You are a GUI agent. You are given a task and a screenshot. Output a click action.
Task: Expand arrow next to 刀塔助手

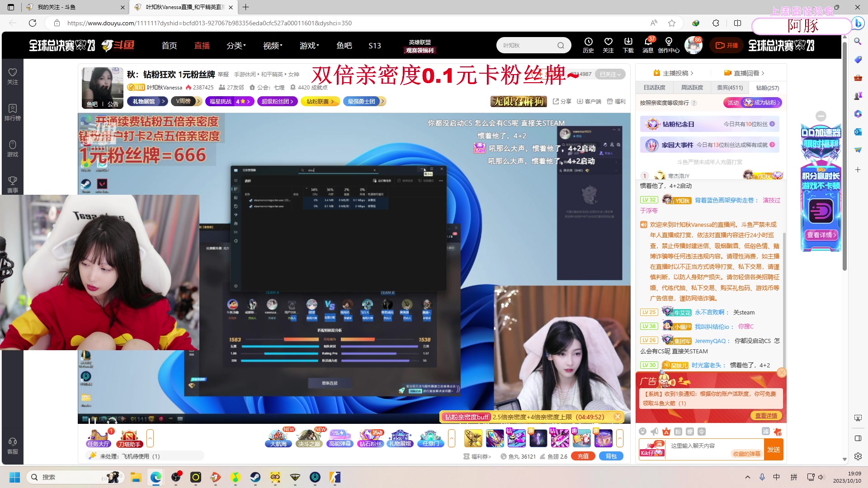150,438
